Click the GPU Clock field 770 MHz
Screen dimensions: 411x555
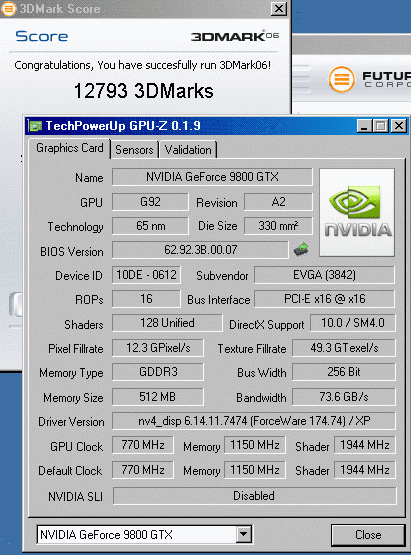coord(143,445)
